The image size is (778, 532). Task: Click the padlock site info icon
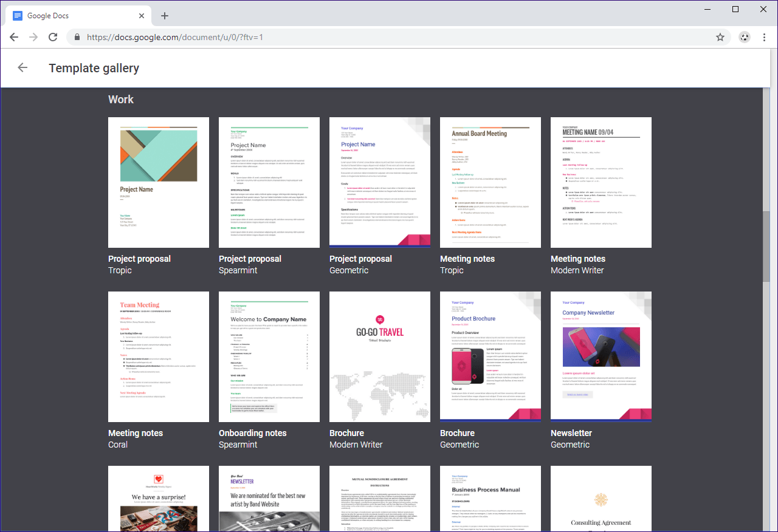[77, 37]
